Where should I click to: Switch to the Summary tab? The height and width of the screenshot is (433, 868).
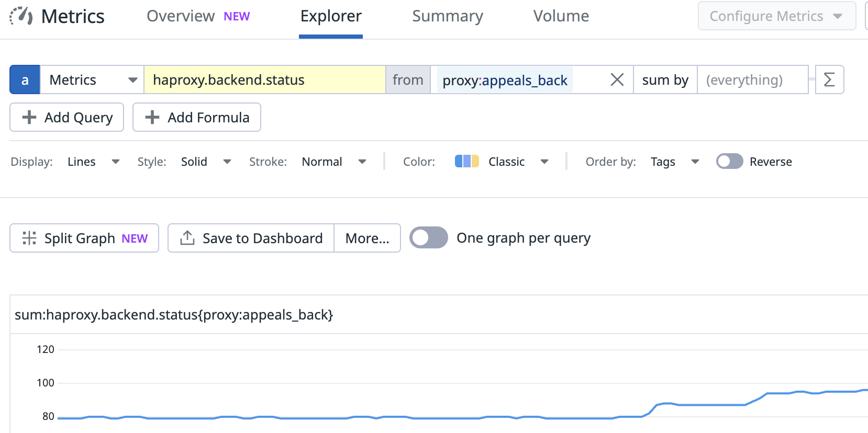[x=447, y=17]
